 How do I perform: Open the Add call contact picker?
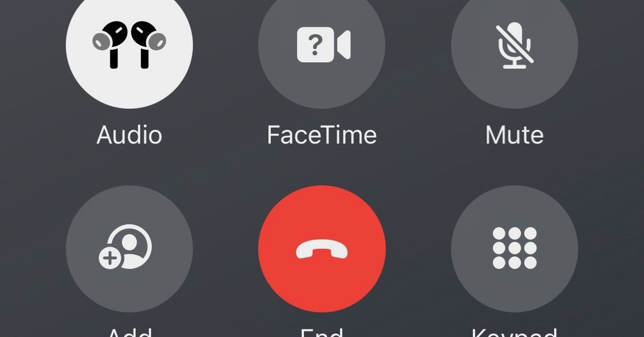coord(129,249)
